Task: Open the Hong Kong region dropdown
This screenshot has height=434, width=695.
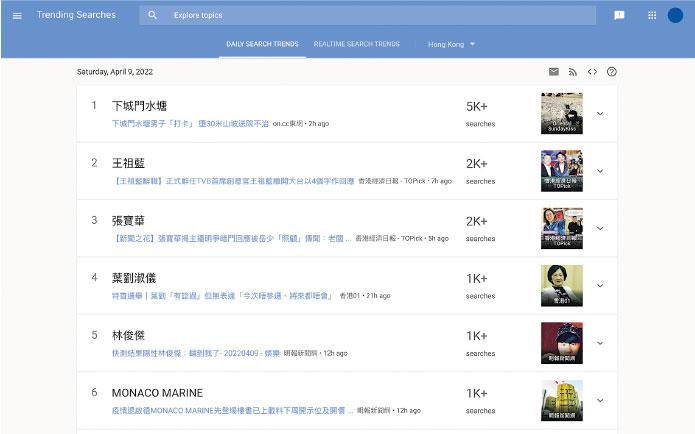Action: 452,44
